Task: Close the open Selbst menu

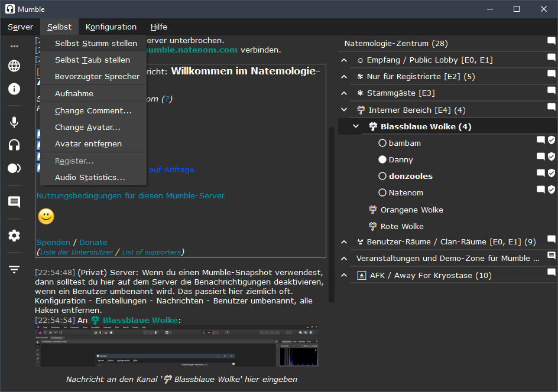Action: [60, 27]
